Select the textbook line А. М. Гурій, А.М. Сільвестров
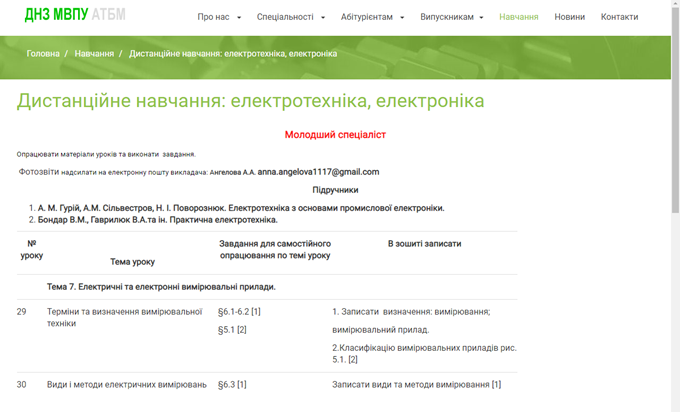The image size is (681, 413). click(x=241, y=208)
